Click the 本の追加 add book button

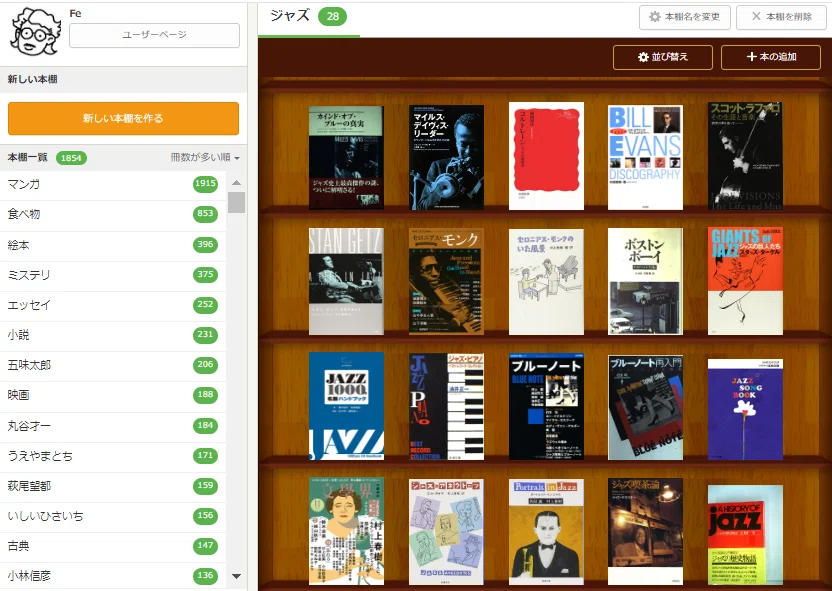tap(771, 57)
